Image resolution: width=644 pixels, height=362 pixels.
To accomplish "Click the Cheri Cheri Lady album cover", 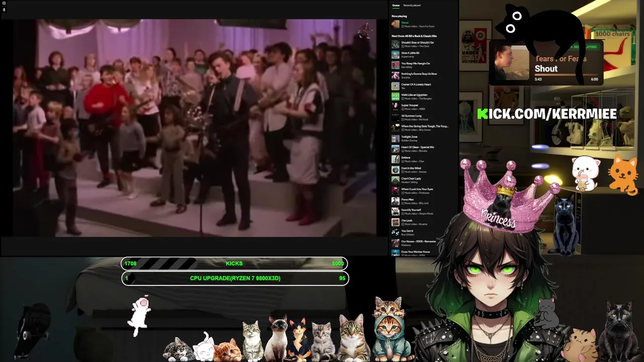I will pos(395,180).
